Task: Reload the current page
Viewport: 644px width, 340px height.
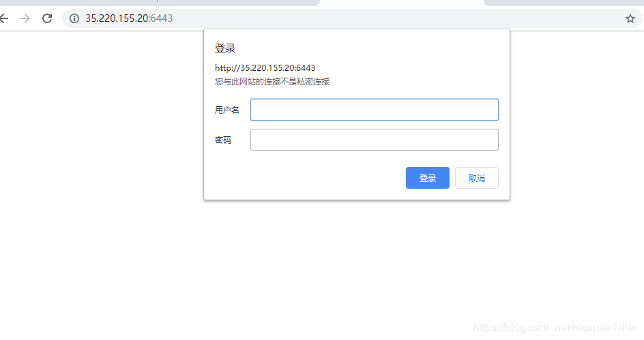Action: 47,18
